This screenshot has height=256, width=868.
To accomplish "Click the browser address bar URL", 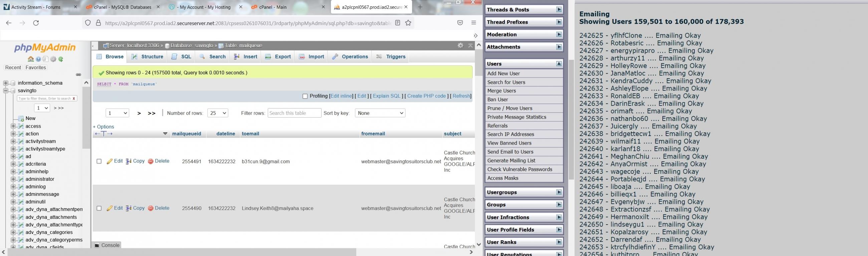I will pos(248,23).
